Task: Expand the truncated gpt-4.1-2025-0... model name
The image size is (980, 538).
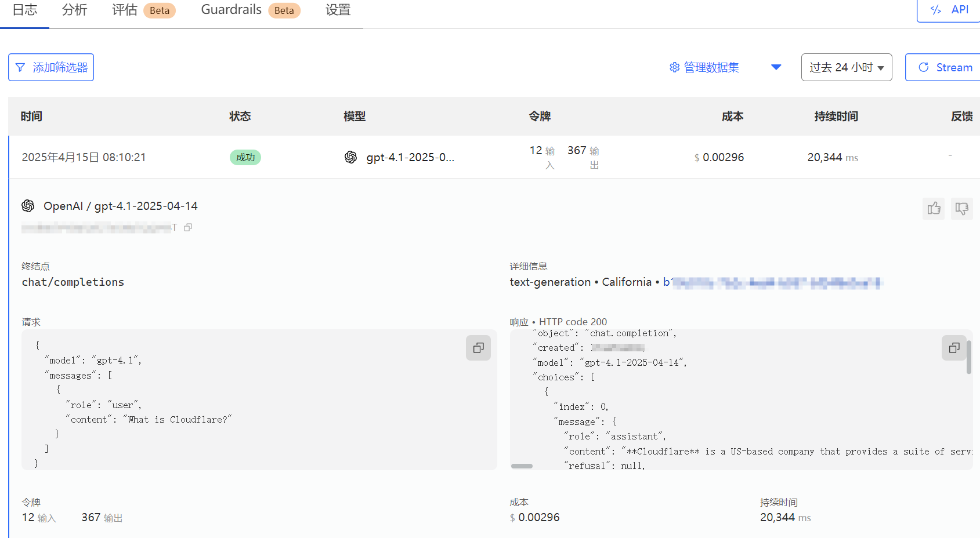Action: pos(411,157)
